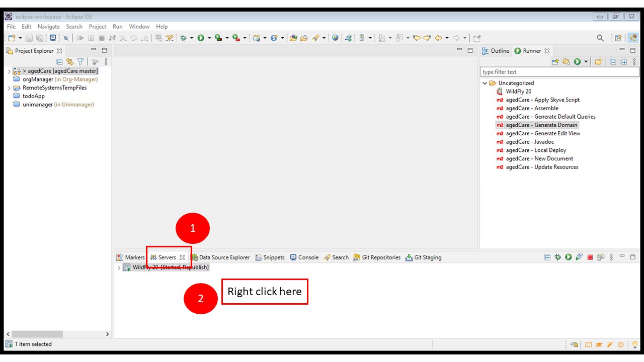This screenshot has width=644, height=362.
Task: Switch to the Git Staging tab
Action: pyautogui.click(x=423, y=257)
